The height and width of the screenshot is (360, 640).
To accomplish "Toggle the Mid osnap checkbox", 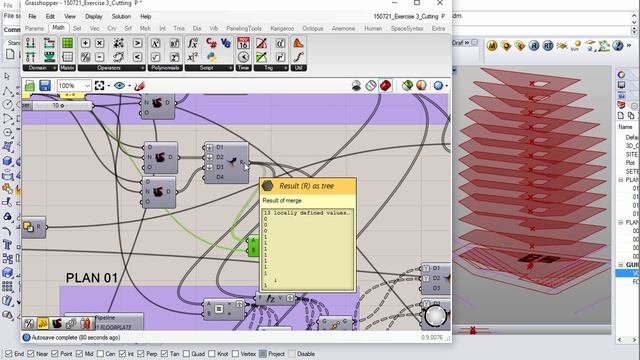I will (79, 353).
